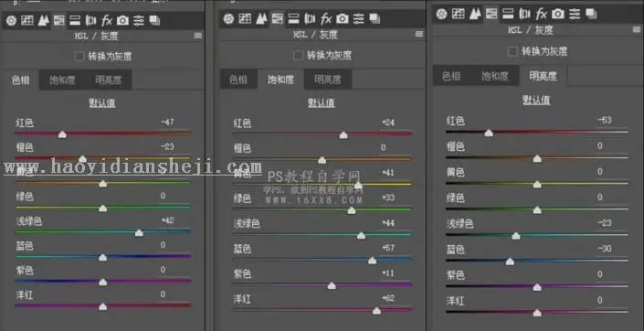Click the 浅绿色 hue slider handle at +42
The image size is (644, 331).
click(139, 233)
